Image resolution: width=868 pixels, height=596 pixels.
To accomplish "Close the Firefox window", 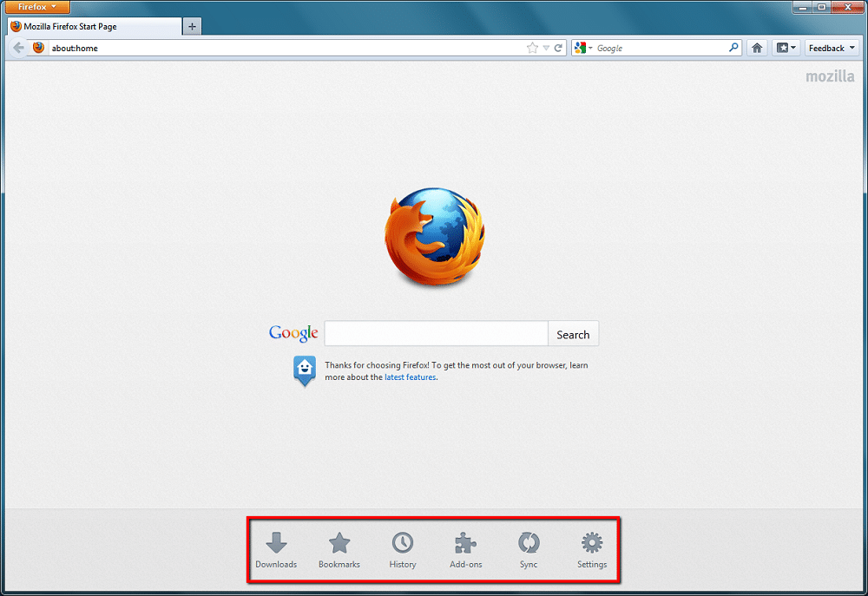I will tap(847, 7).
